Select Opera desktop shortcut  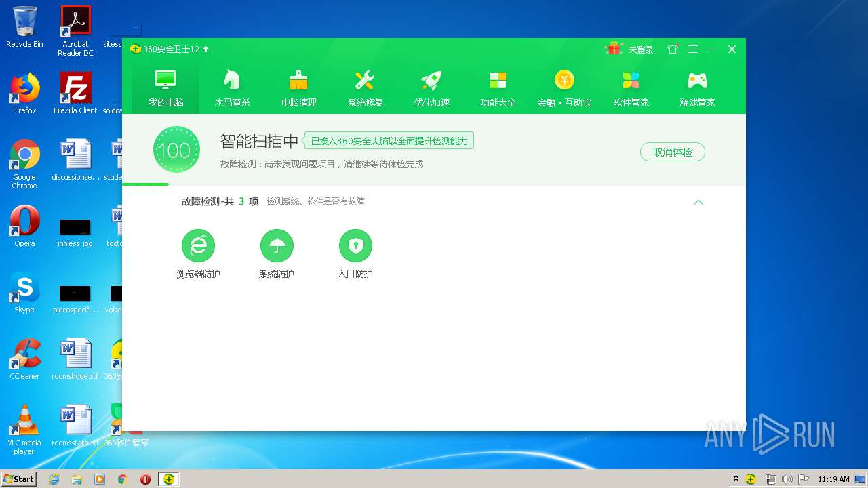pyautogui.click(x=24, y=226)
